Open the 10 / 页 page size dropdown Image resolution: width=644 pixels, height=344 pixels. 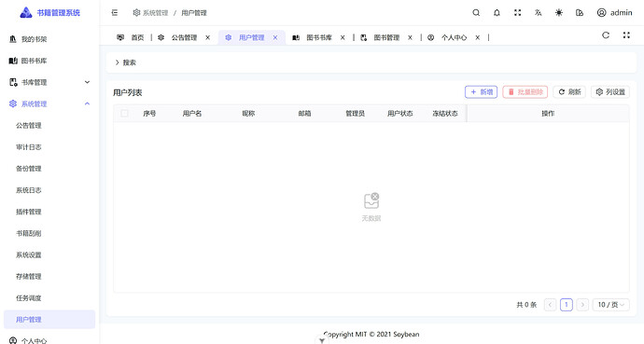[610, 305]
